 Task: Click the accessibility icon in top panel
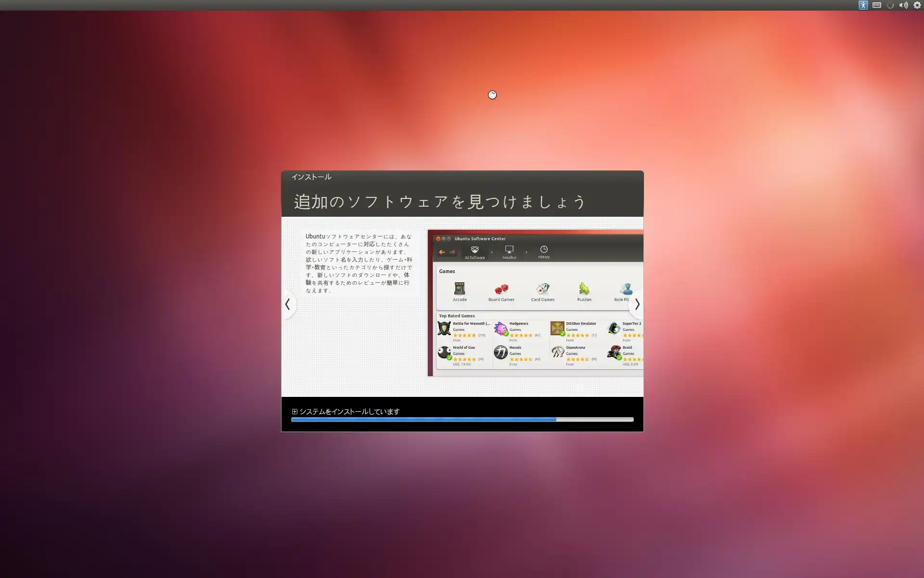click(x=863, y=5)
